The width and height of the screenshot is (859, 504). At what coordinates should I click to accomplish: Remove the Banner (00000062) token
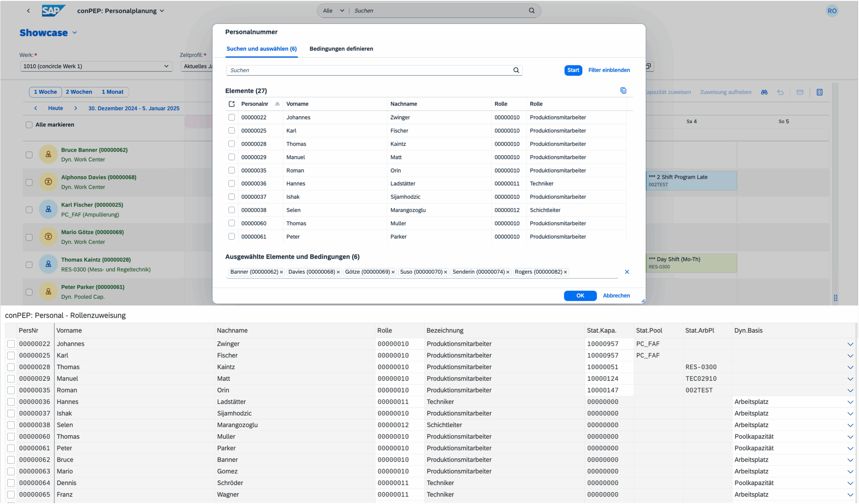(281, 272)
